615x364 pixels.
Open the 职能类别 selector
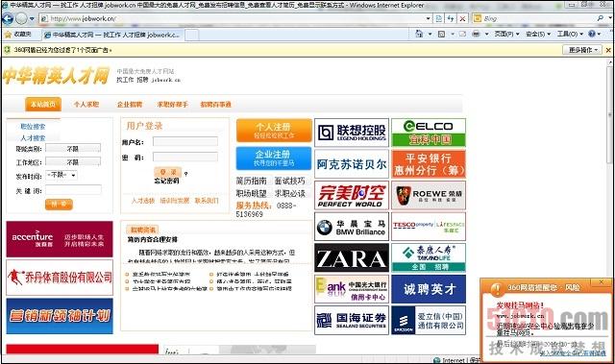[73, 149]
